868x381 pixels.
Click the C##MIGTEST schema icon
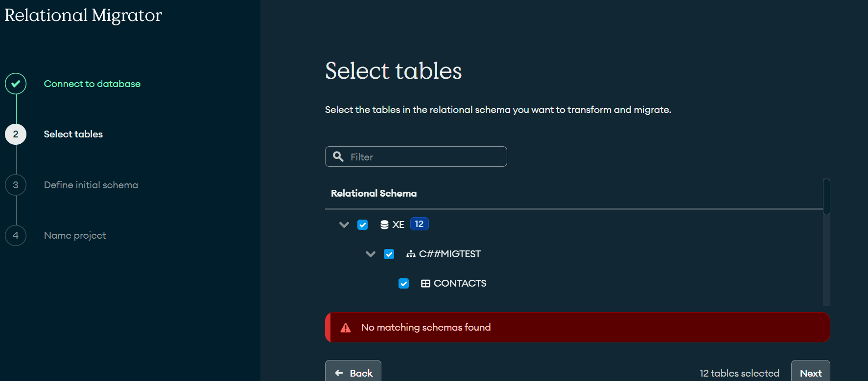click(x=411, y=254)
